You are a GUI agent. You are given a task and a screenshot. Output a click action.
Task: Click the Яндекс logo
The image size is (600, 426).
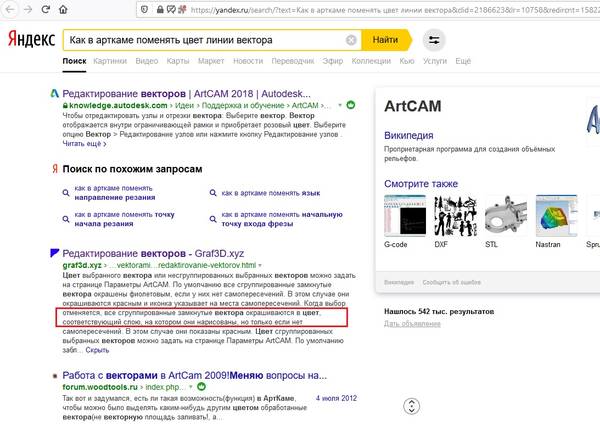pyautogui.click(x=31, y=39)
